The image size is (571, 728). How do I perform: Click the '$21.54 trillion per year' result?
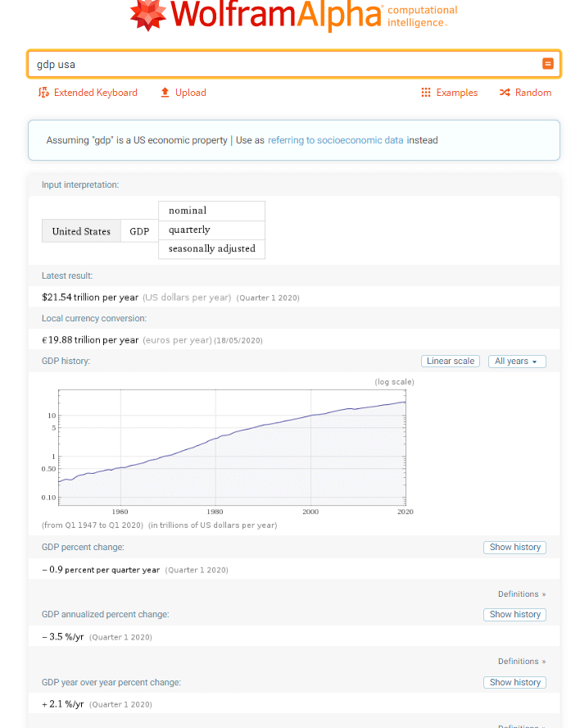tap(90, 297)
